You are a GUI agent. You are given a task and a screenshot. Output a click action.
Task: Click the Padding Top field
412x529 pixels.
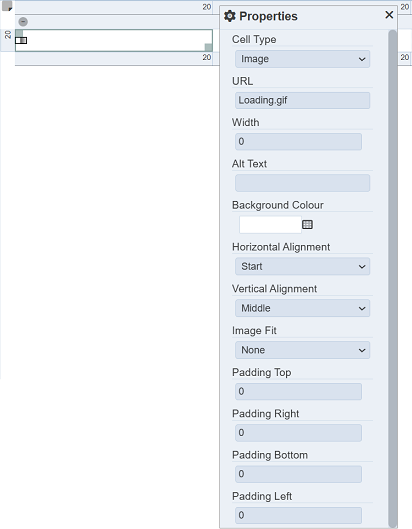pos(298,391)
